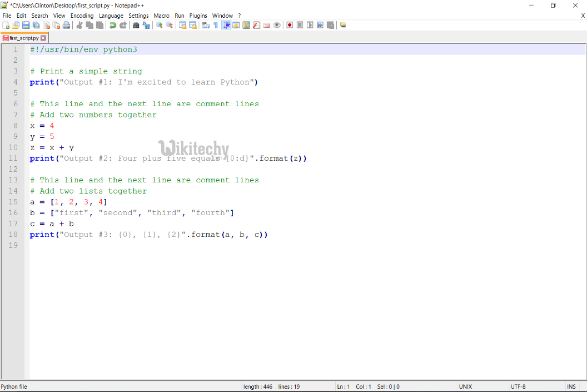
Task: Select the first_script.py tab
Action: click(23, 38)
